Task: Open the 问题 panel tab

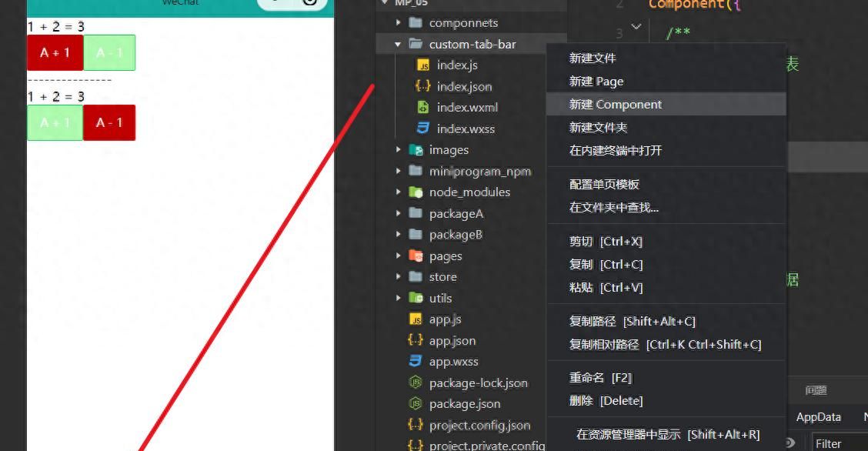Action: pos(816,390)
